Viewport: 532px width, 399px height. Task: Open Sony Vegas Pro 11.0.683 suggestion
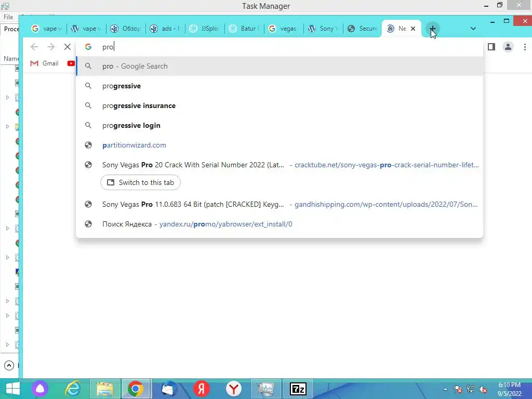pos(280,204)
